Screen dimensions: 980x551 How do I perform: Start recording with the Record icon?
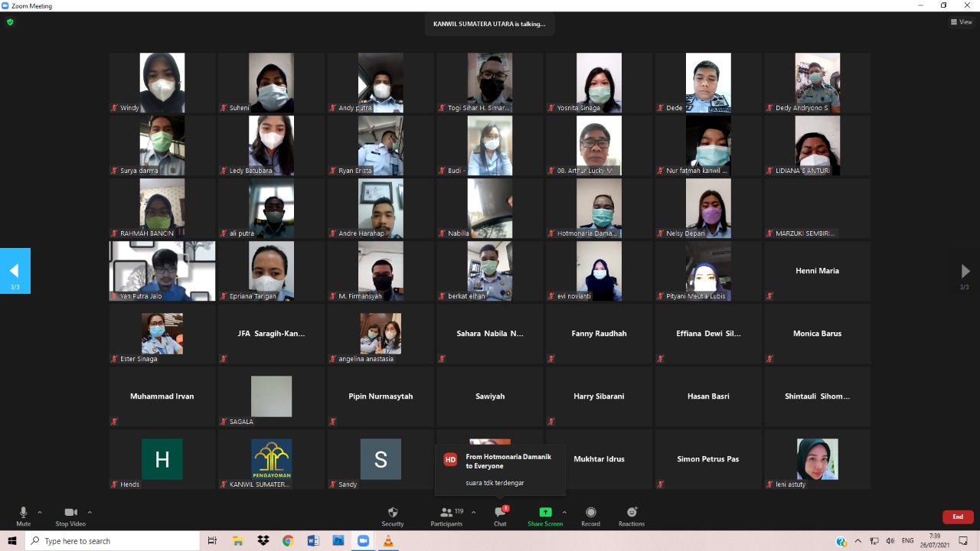tap(590, 513)
